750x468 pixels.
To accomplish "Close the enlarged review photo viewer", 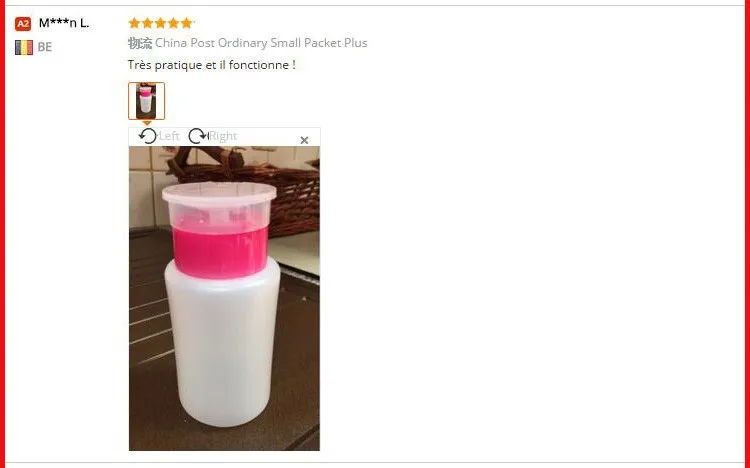I will pos(304,140).
